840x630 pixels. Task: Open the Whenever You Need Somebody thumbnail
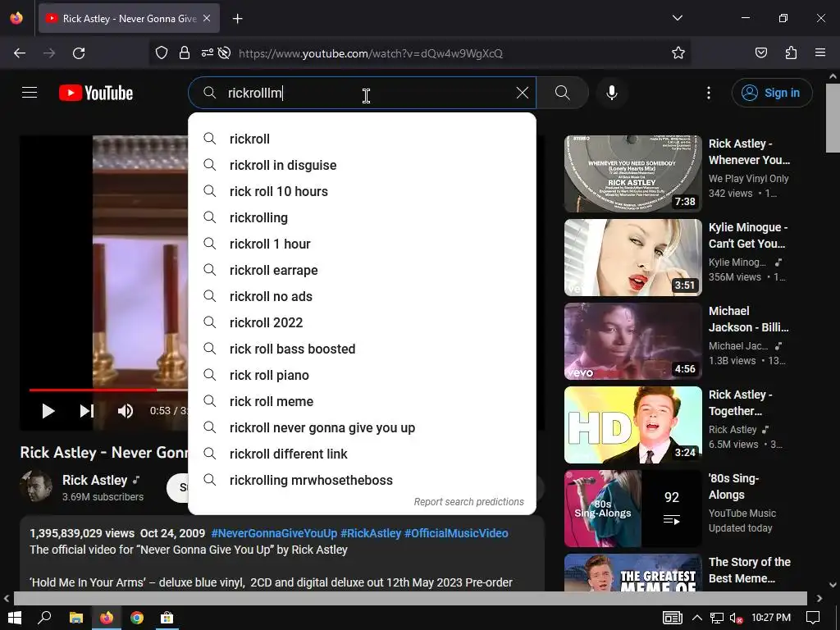point(633,174)
